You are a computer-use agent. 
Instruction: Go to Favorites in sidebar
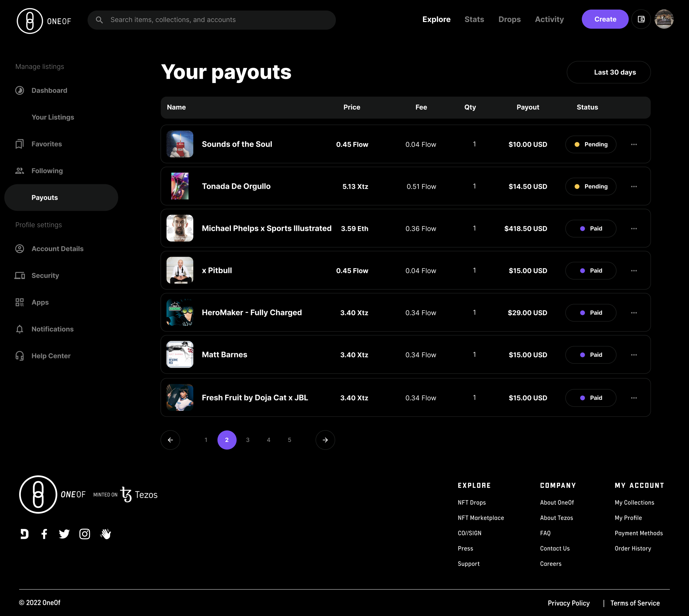[39, 144]
